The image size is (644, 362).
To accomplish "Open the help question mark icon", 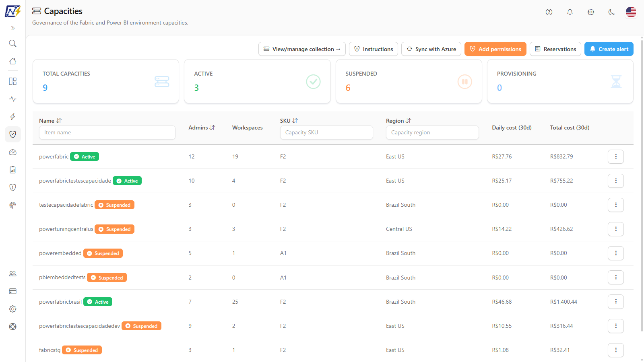I will pyautogui.click(x=549, y=12).
